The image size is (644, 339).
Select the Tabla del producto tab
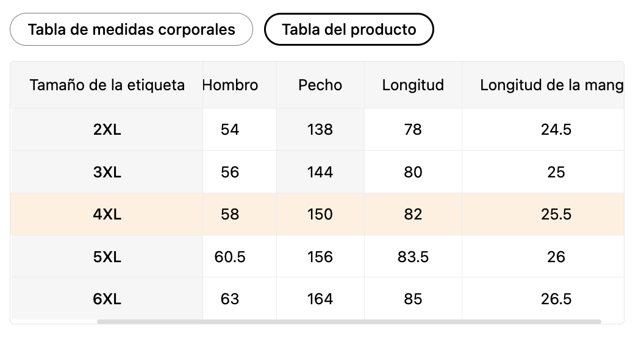349,29
